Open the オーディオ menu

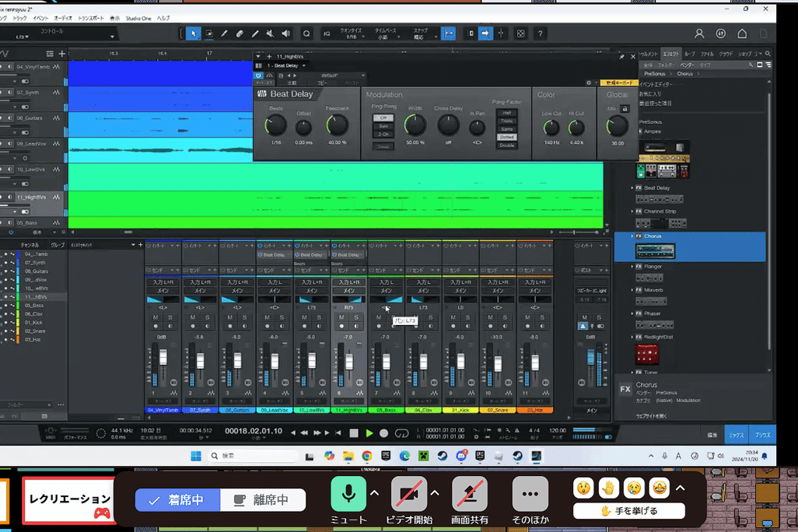click(x=63, y=19)
